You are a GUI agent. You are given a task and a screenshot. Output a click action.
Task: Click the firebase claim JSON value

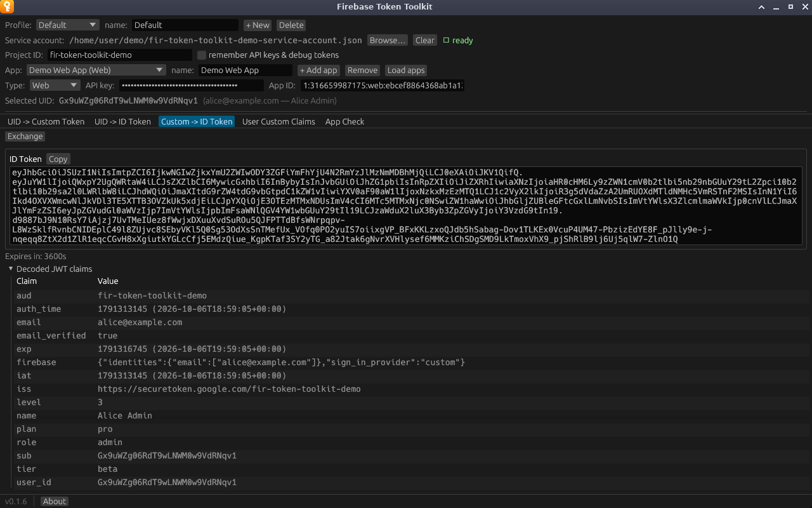tap(282, 362)
